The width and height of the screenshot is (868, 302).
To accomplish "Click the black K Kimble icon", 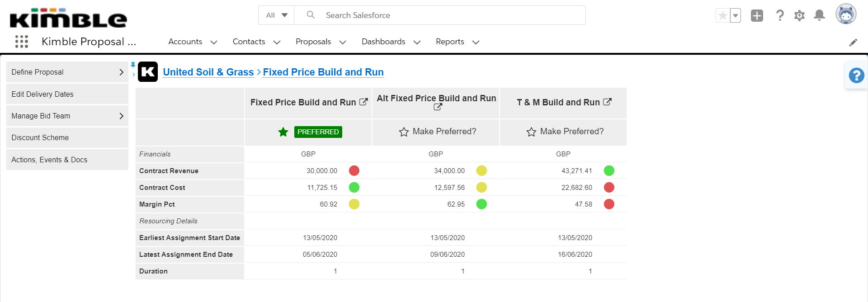I will click(x=148, y=72).
